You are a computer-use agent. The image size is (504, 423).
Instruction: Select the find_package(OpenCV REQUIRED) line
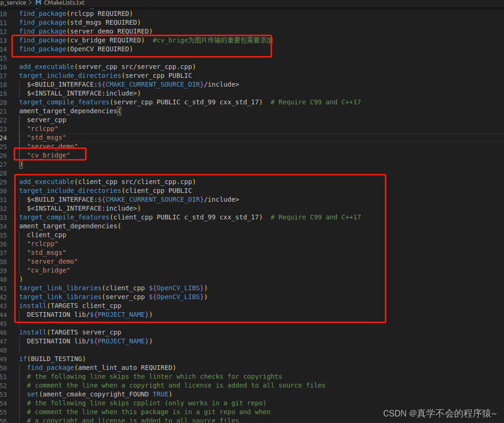(x=76, y=49)
